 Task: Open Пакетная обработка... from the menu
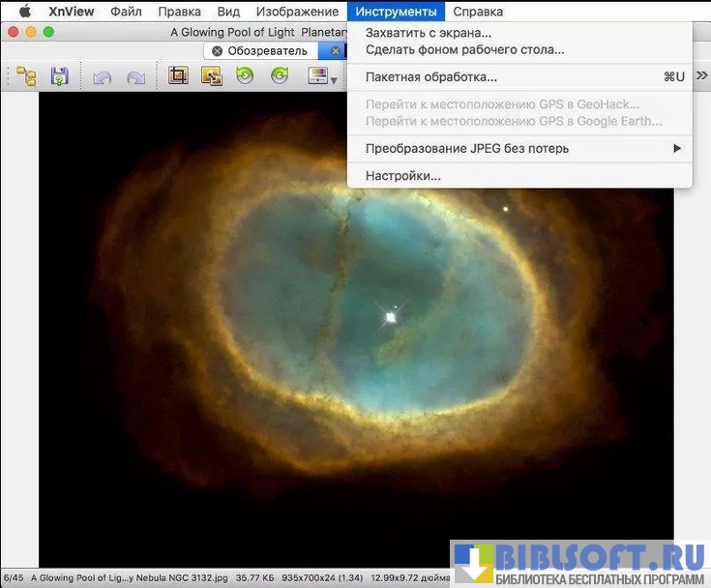430,76
